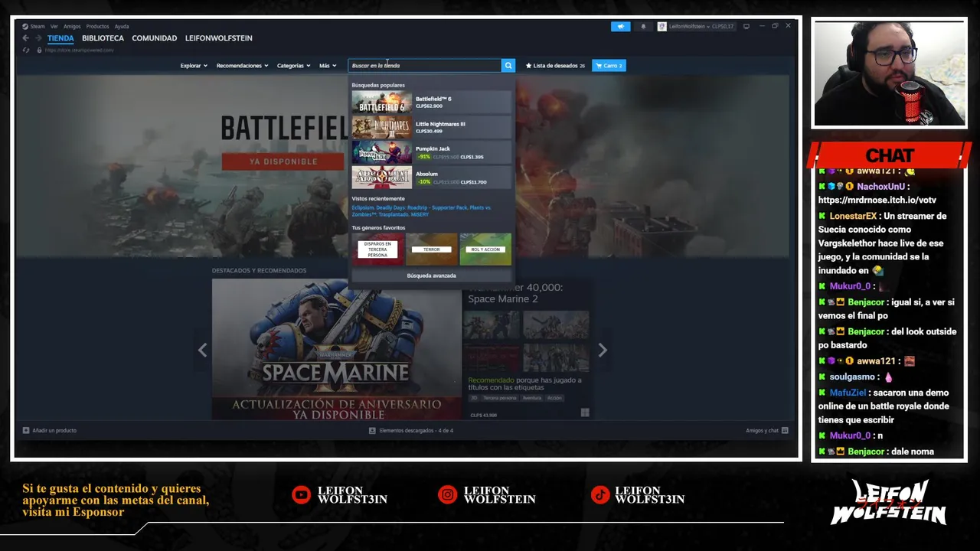Click the Buscar en la tienda field
This screenshot has width=980, height=551.
pyautogui.click(x=425, y=66)
